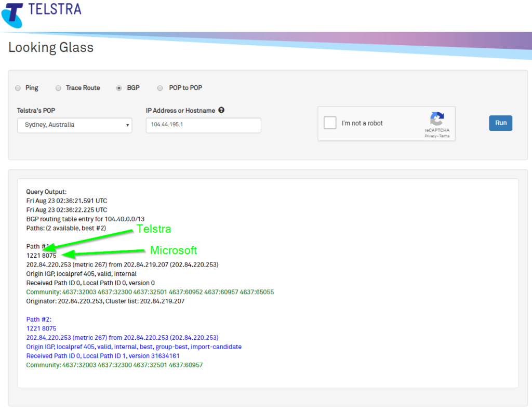532x411 pixels.
Task: Click the Looking Glass heading
Action: coord(51,47)
